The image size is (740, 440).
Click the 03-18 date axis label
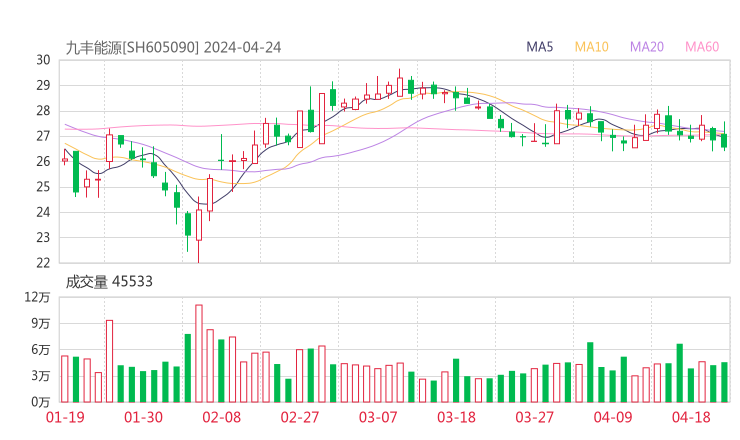(x=456, y=417)
